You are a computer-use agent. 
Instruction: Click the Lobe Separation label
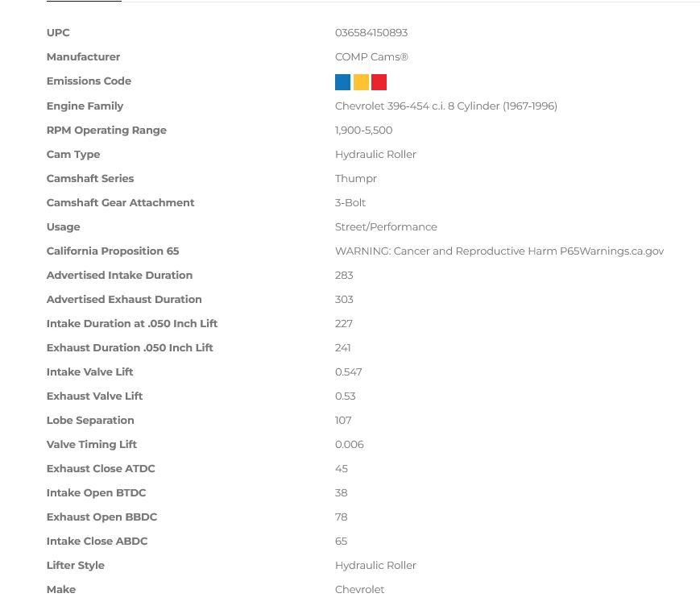pyautogui.click(x=90, y=421)
